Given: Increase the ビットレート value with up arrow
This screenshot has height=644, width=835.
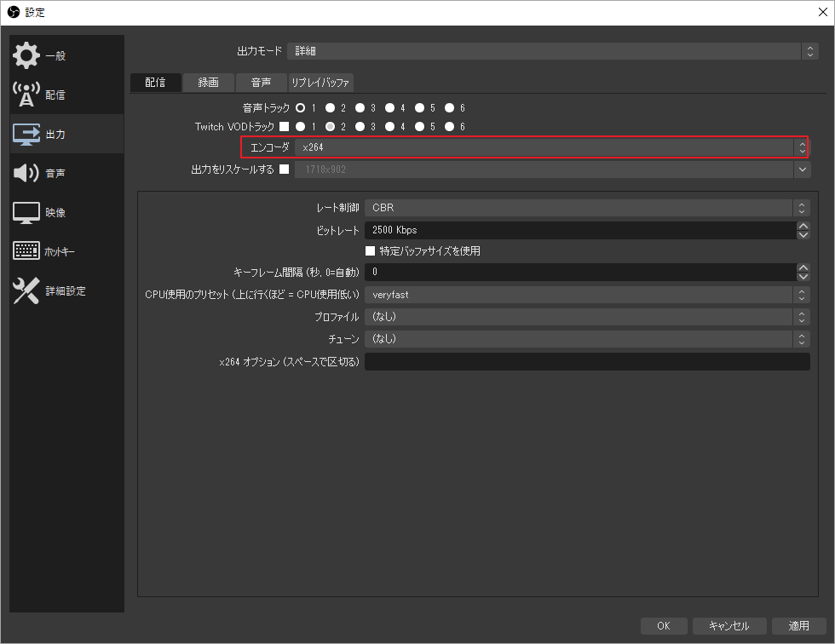Looking at the screenshot, I should (x=803, y=226).
